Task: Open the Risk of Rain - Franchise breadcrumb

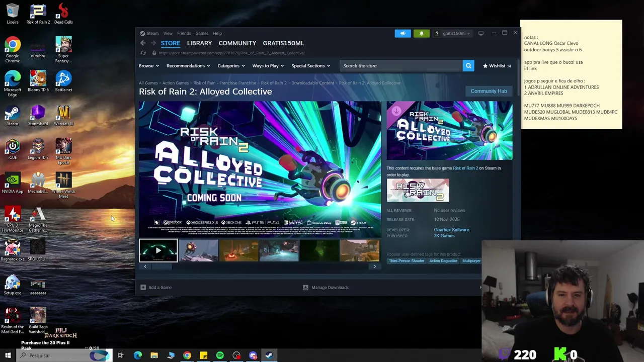Action: click(225, 83)
